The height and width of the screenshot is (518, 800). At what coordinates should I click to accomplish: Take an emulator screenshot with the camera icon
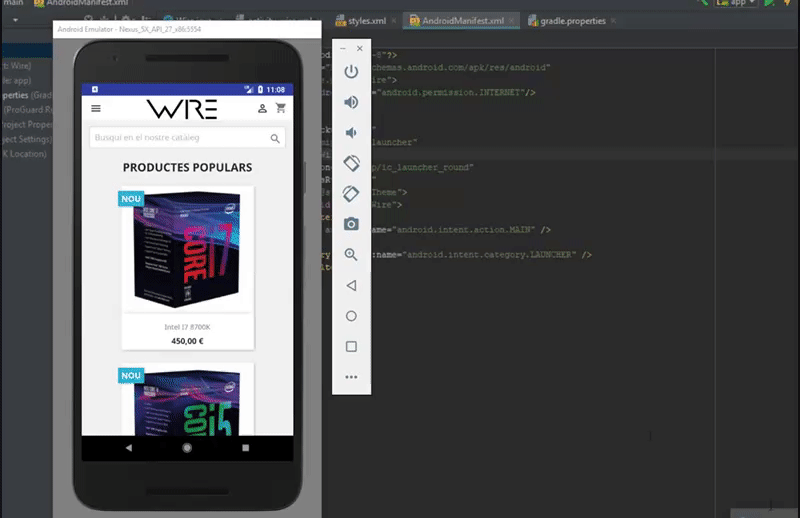tap(351, 224)
